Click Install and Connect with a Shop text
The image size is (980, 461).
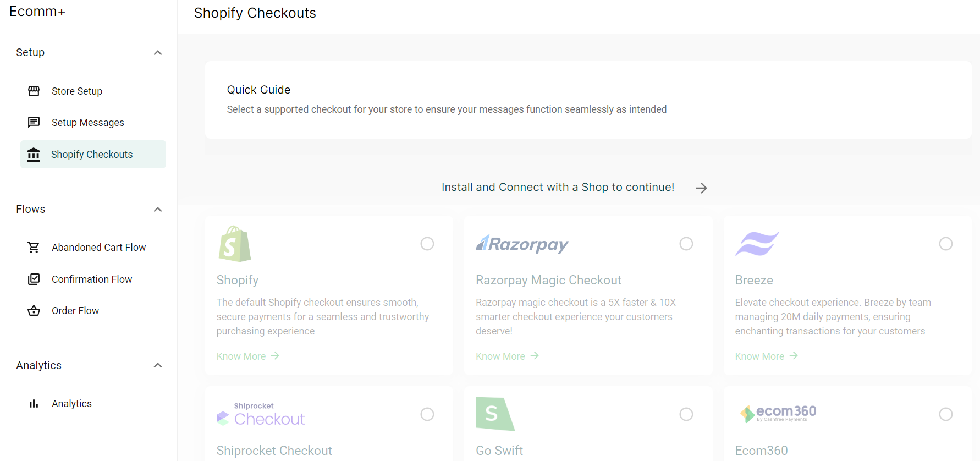(x=558, y=187)
